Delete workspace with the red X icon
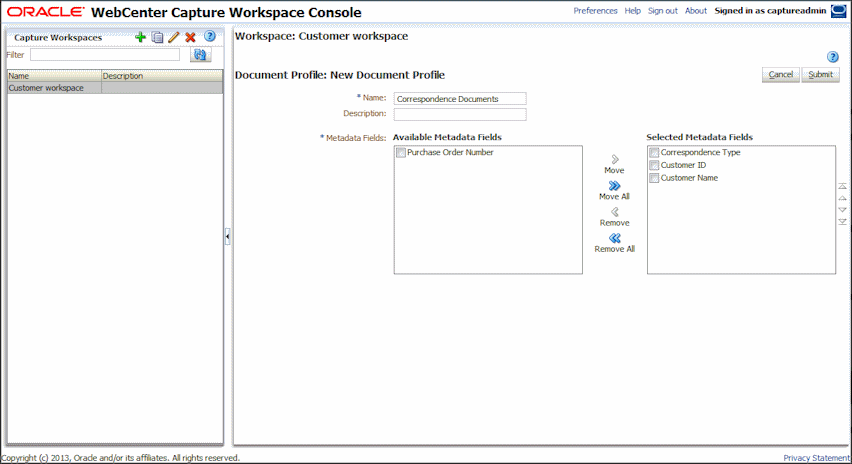The width and height of the screenshot is (852, 464). (190, 37)
